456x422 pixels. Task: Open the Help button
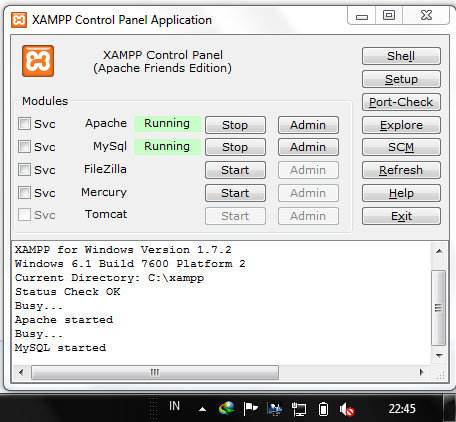click(401, 193)
